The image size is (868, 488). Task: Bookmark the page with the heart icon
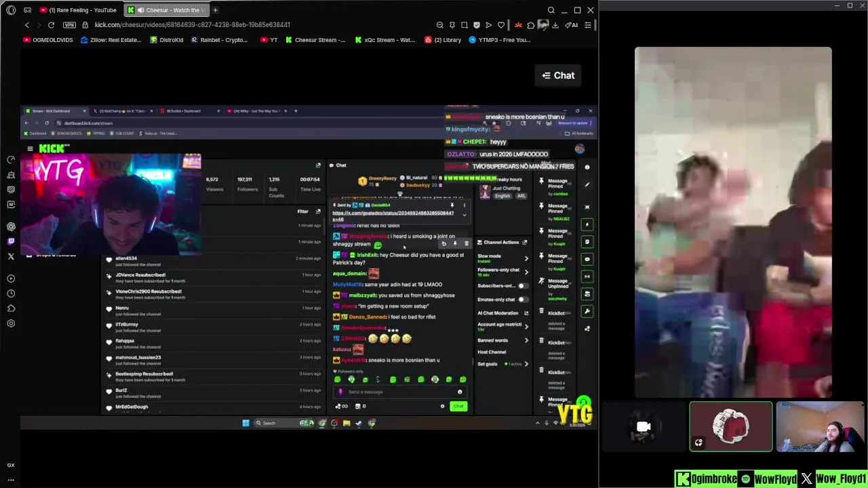coord(501,25)
